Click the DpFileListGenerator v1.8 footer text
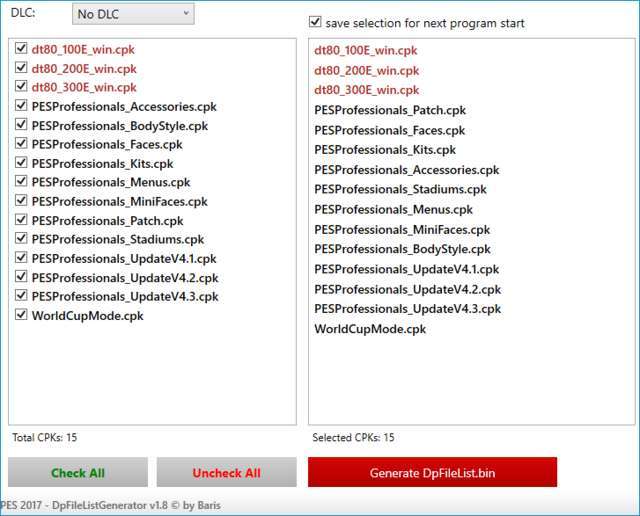The image size is (640, 516). (110, 505)
